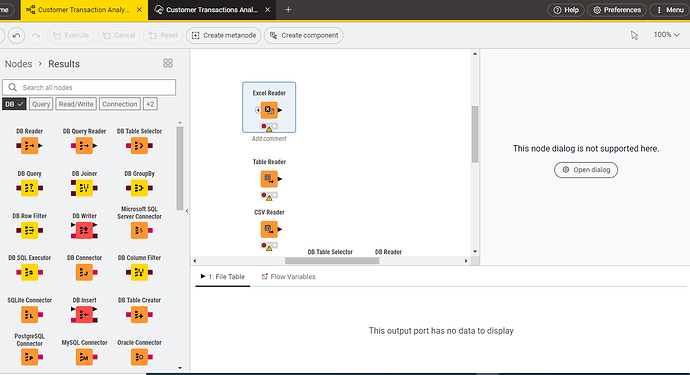Open the Menu dropdown
This screenshot has height=375, width=690.
(669, 10)
